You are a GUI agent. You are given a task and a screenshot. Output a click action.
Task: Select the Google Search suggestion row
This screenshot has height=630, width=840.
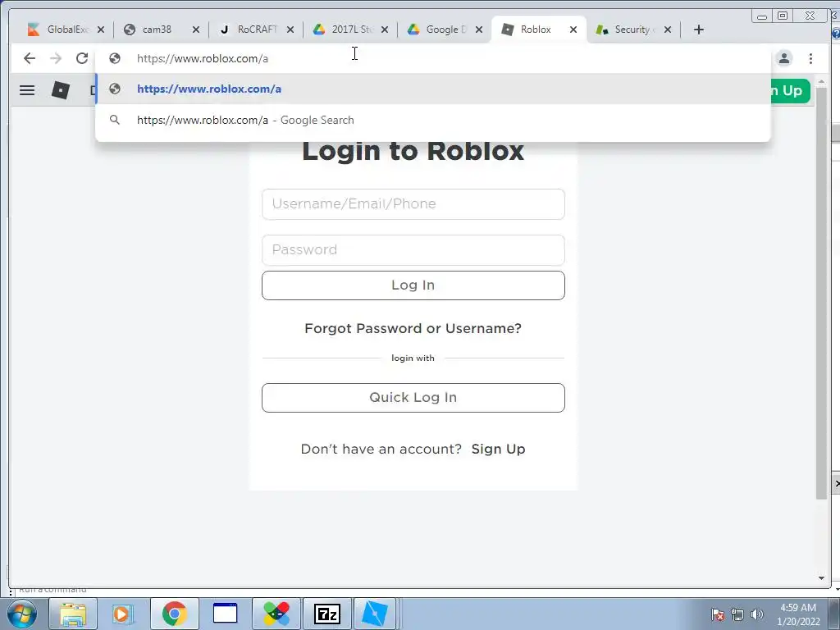point(433,120)
